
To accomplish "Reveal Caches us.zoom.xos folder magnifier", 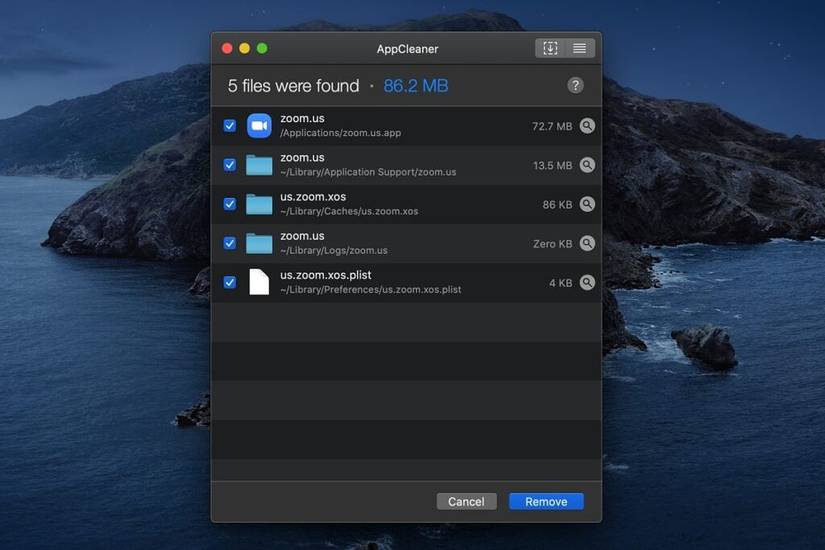I will pyautogui.click(x=587, y=204).
